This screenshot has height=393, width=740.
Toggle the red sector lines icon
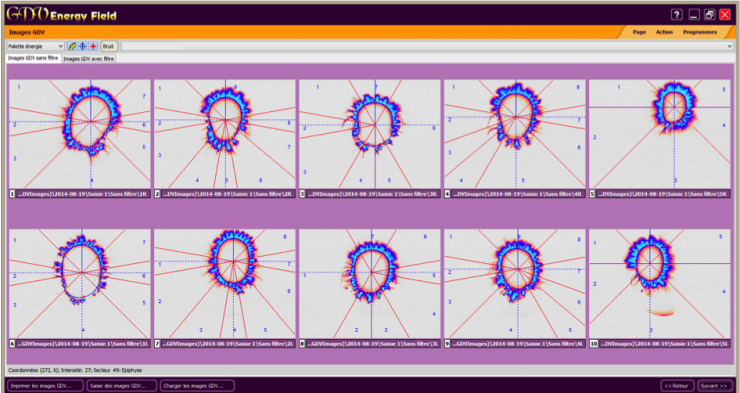coord(93,46)
